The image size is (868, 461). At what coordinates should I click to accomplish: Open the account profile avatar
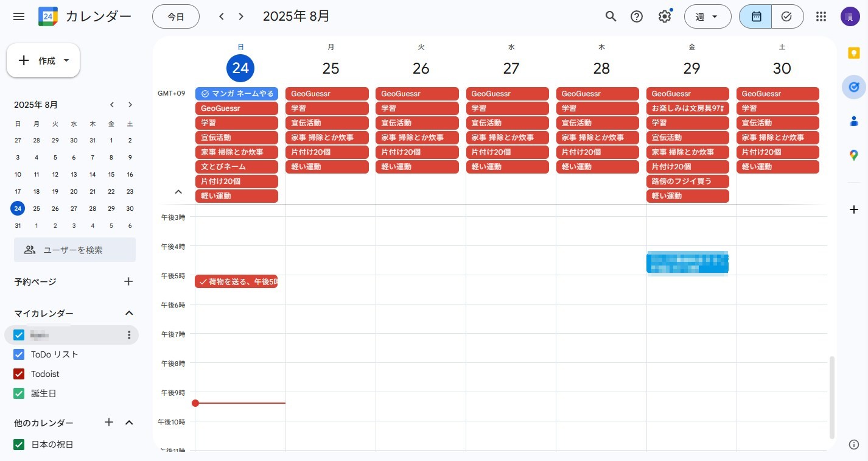tap(850, 16)
